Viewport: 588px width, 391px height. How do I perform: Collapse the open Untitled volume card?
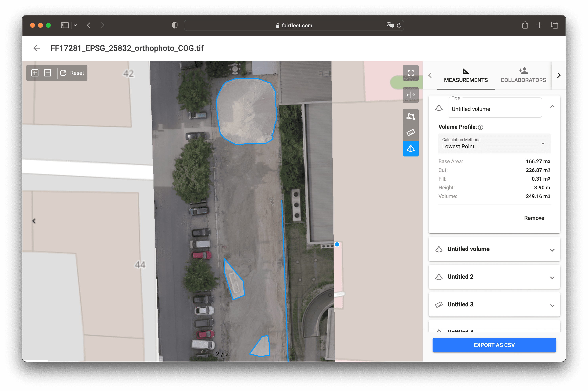click(552, 107)
